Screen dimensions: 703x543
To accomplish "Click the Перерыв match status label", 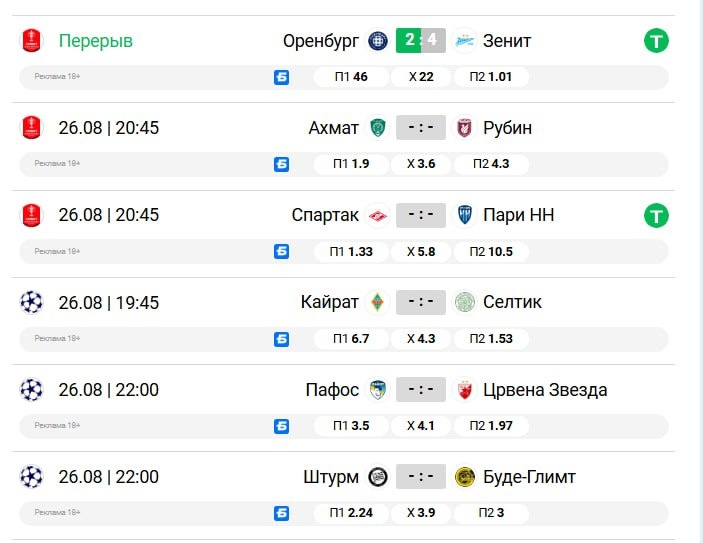I will 96,41.
